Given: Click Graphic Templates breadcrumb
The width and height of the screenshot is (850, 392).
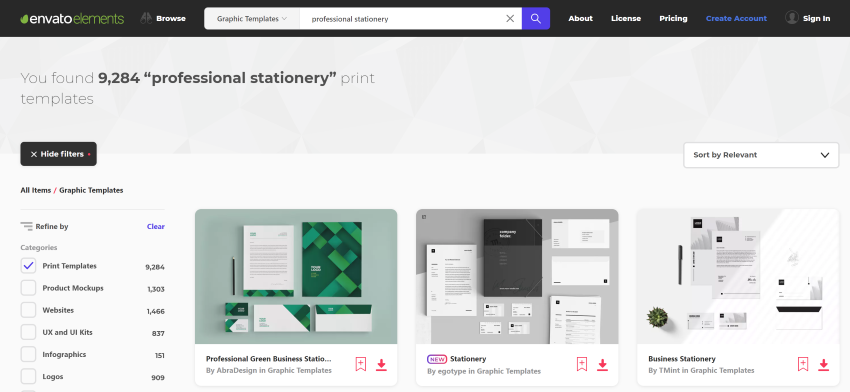Looking at the screenshot, I should (x=91, y=190).
